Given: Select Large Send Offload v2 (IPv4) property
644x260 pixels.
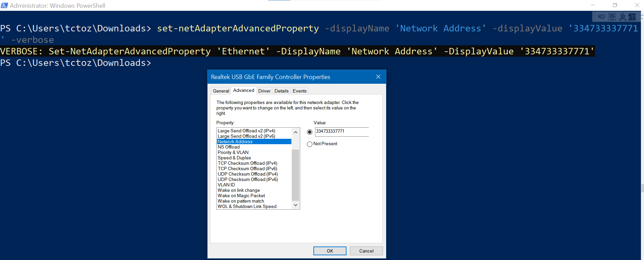Looking at the screenshot, I should point(254,131).
